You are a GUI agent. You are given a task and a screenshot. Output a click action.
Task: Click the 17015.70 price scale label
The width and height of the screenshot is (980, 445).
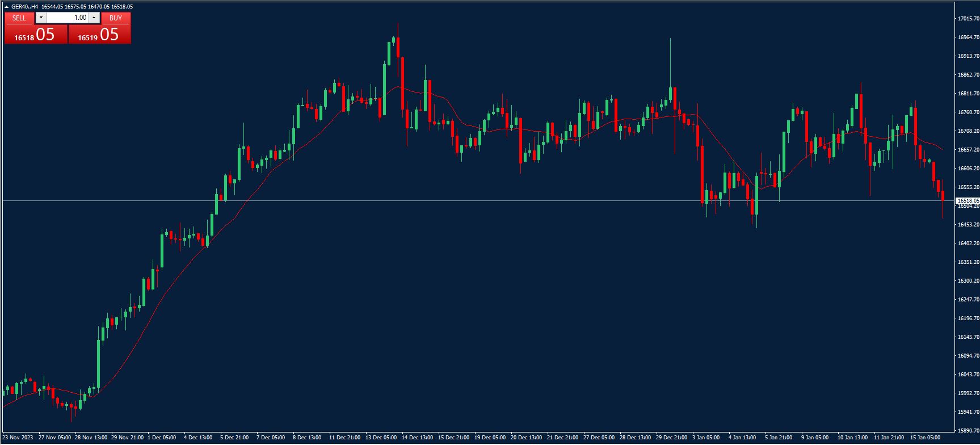point(968,19)
